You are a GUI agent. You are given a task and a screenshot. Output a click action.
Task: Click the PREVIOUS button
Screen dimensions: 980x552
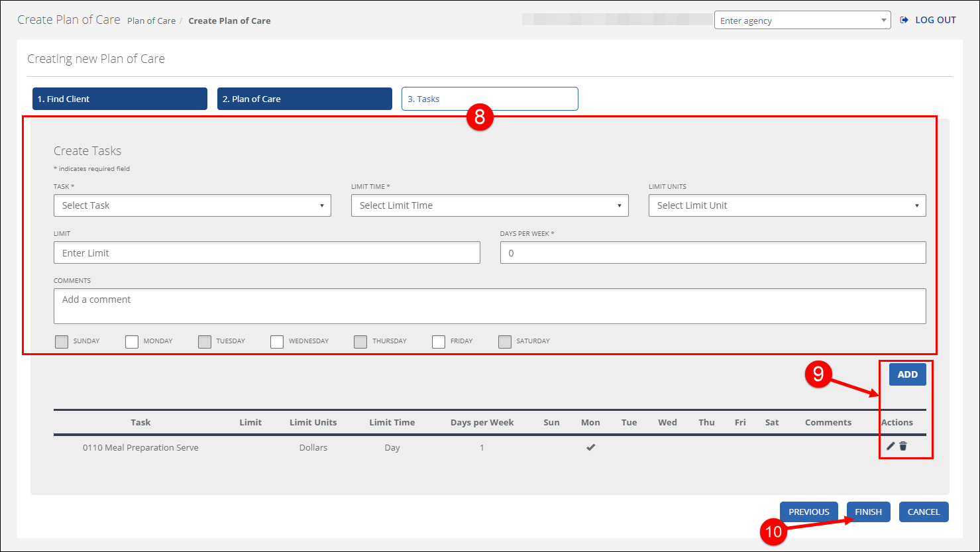pyautogui.click(x=808, y=512)
